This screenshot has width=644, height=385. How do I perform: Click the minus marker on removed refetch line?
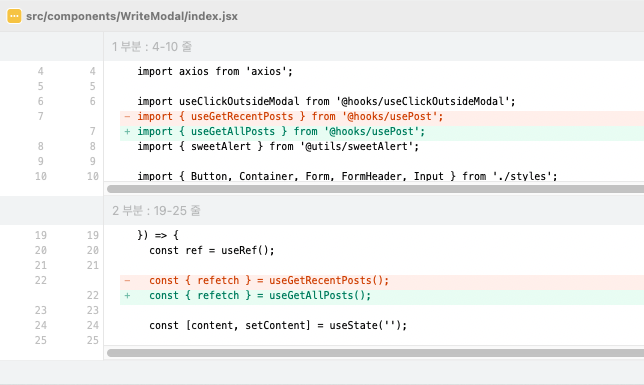coord(127,280)
